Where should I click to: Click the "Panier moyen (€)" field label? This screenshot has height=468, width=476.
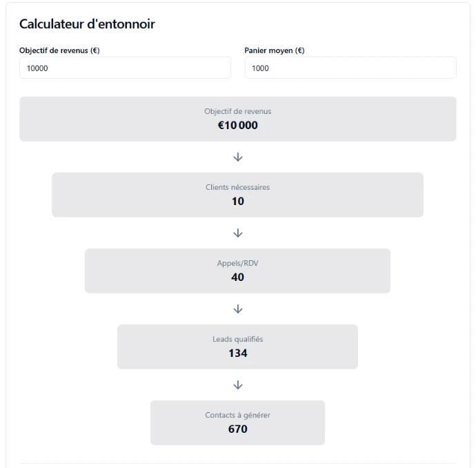275,50
